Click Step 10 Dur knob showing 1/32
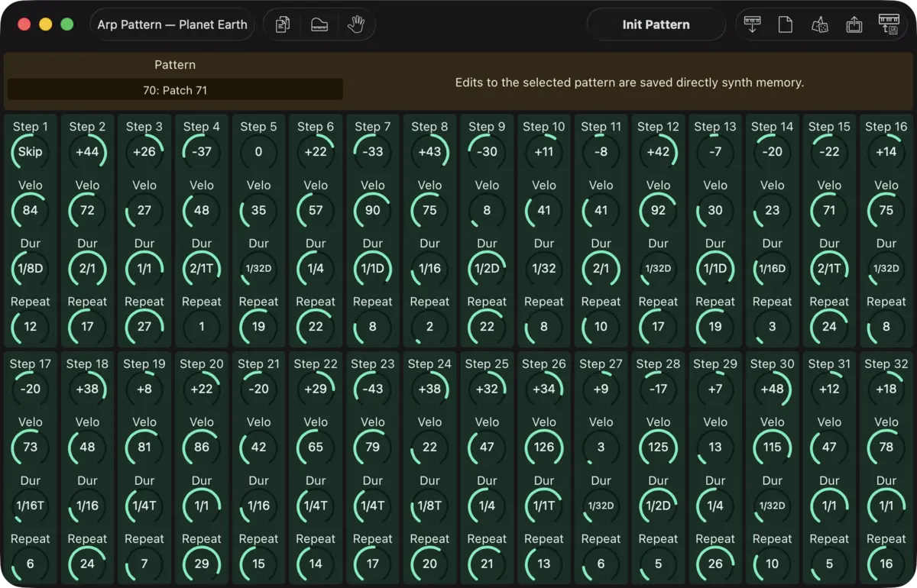This screenshot has width=917, height=588. click(544, 269)
